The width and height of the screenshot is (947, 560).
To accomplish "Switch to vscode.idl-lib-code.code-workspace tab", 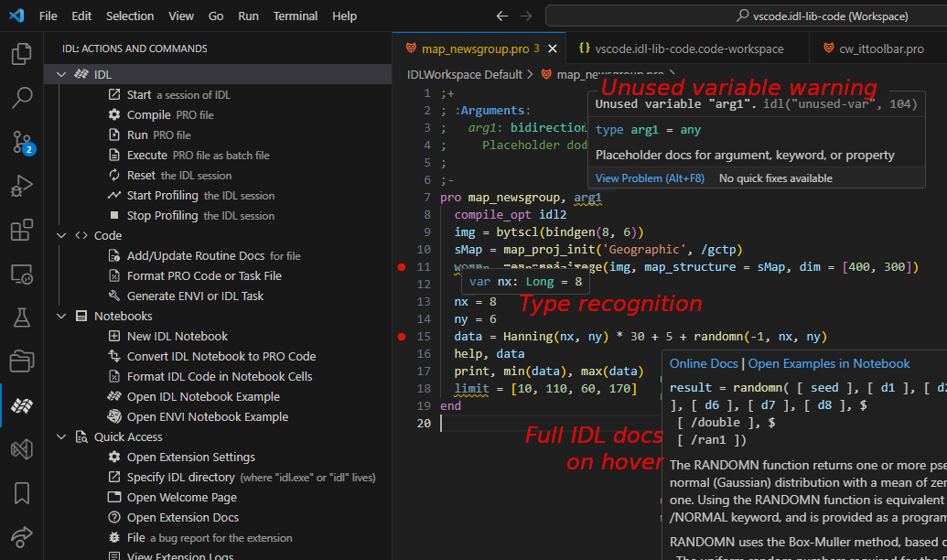I will [688, 48].
